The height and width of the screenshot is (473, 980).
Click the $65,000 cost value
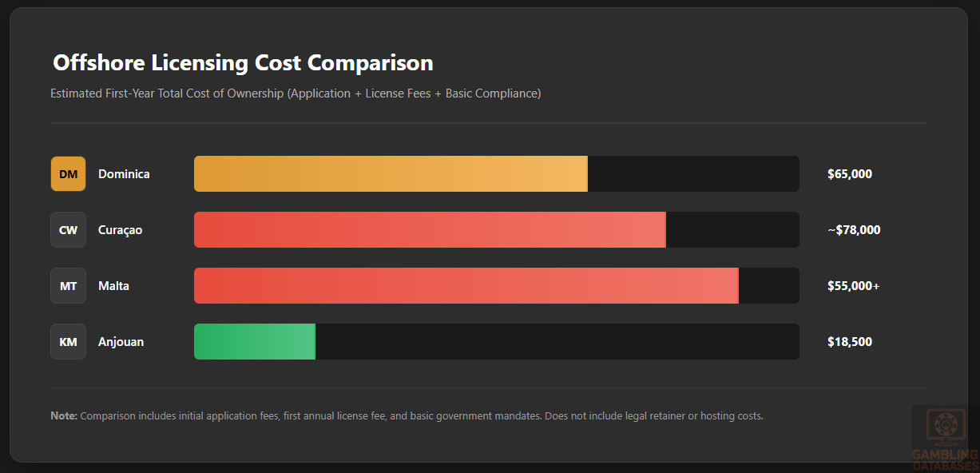click(x=850, y=174)
